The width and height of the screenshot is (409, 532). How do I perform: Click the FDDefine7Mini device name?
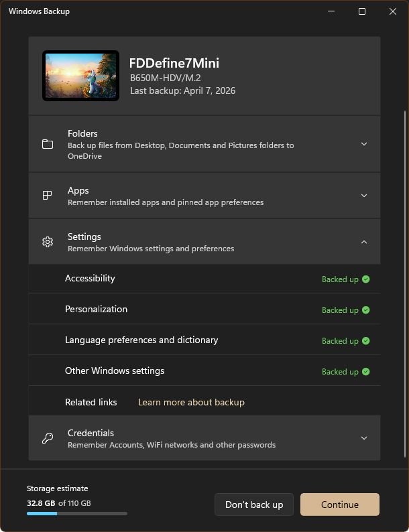174,63
